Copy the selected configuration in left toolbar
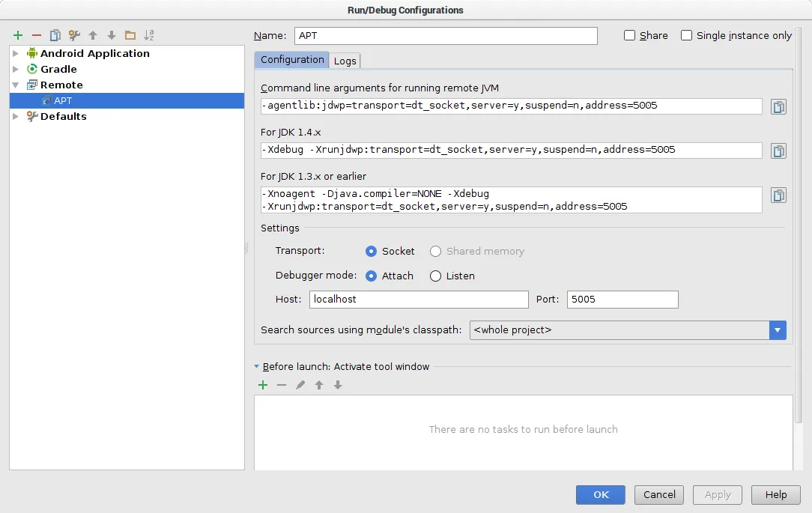The height and width of the screenshot is (513, 812). coord(55,35)
